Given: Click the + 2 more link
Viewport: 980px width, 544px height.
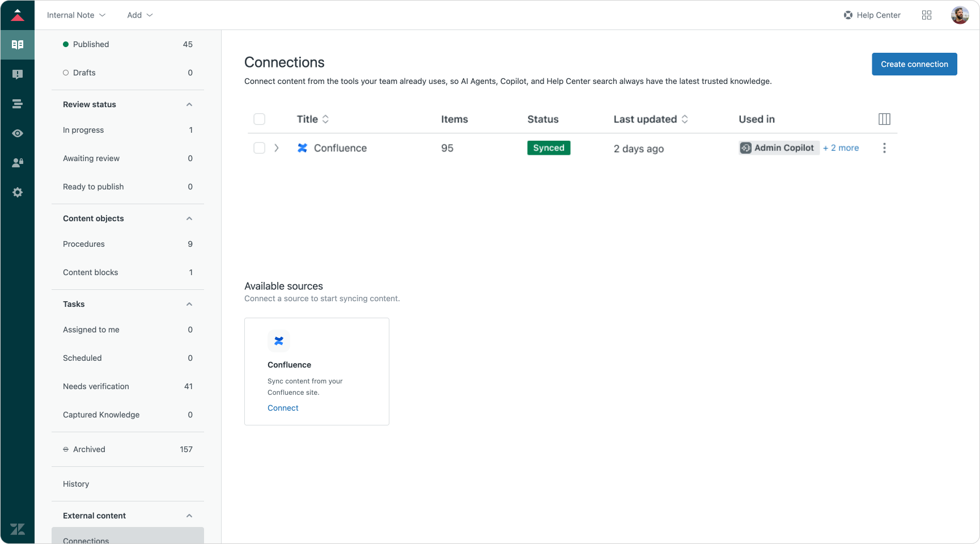Looking at the screenshot, I should (841, 148).
